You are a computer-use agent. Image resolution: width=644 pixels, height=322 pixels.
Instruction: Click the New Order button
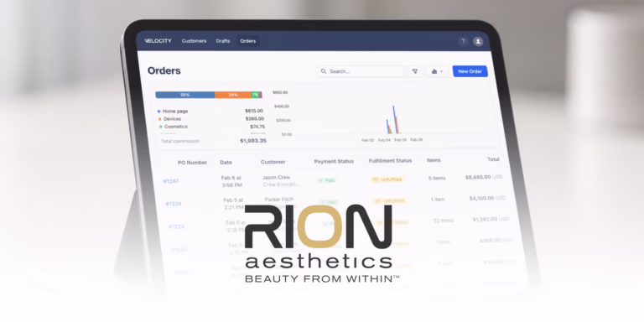[470, 71]
